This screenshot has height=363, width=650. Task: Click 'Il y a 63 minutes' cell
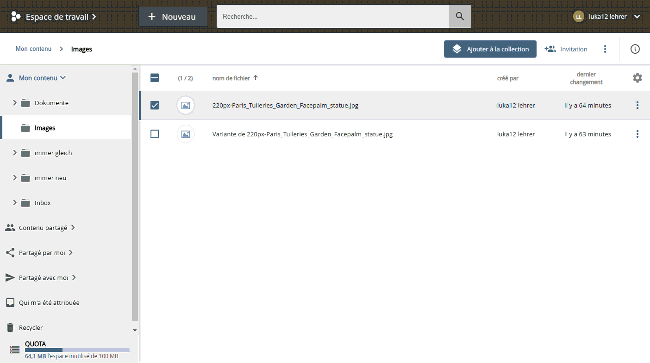(587, 134)
